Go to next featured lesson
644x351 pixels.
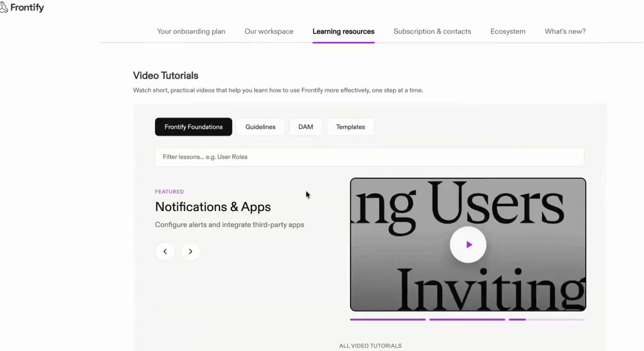(191, 251)
